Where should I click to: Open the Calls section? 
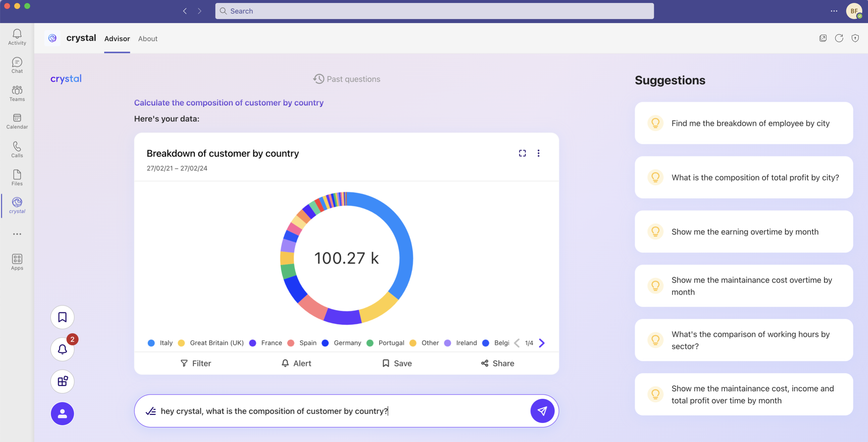[x=17, y=150]
